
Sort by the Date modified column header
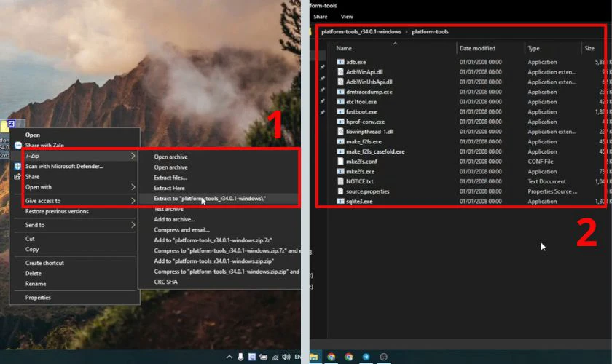pos(477,48)
